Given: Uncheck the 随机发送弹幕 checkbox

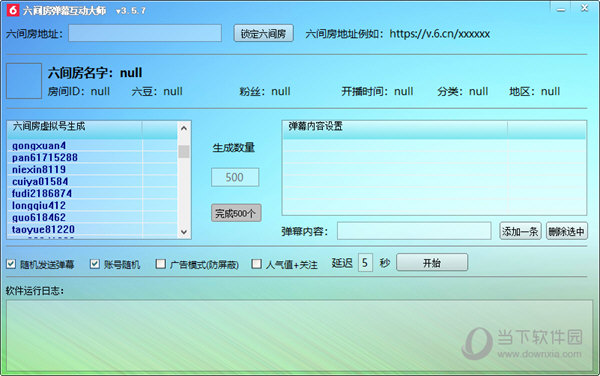Looking at the screenshot, I should (11, 264).
